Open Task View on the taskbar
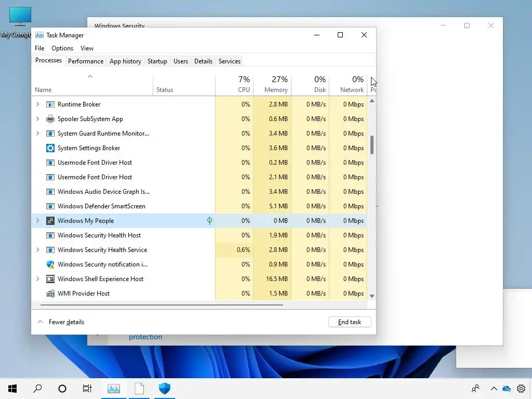This screenshot has height=399, width=532. (x=87, y=389)
